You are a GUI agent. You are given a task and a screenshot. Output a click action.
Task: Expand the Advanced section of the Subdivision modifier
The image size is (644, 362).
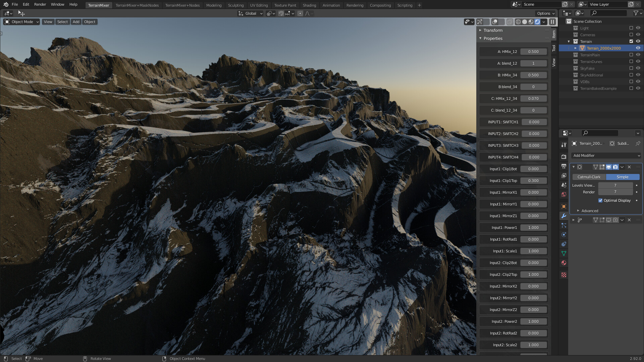[x=589, y=211]
